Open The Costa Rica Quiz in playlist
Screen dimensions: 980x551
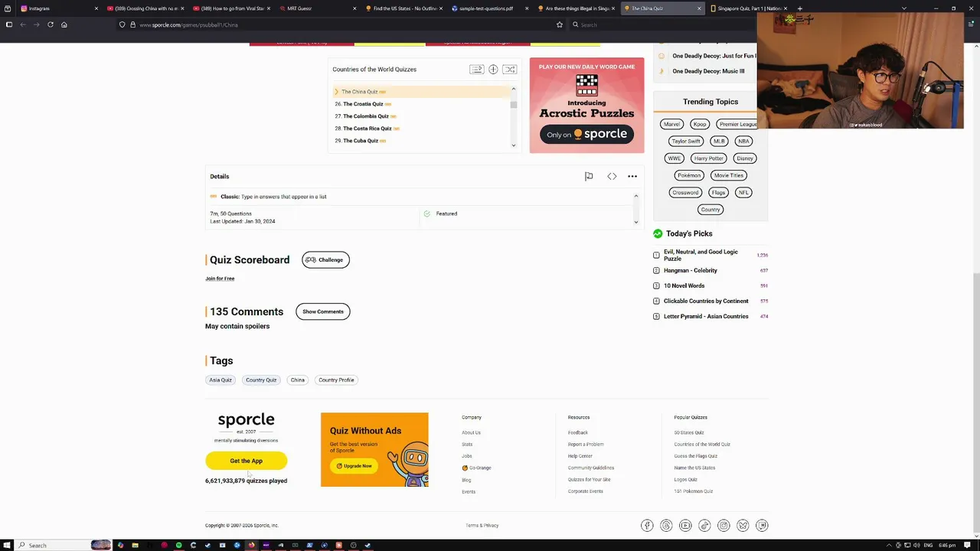click(367, 129)
